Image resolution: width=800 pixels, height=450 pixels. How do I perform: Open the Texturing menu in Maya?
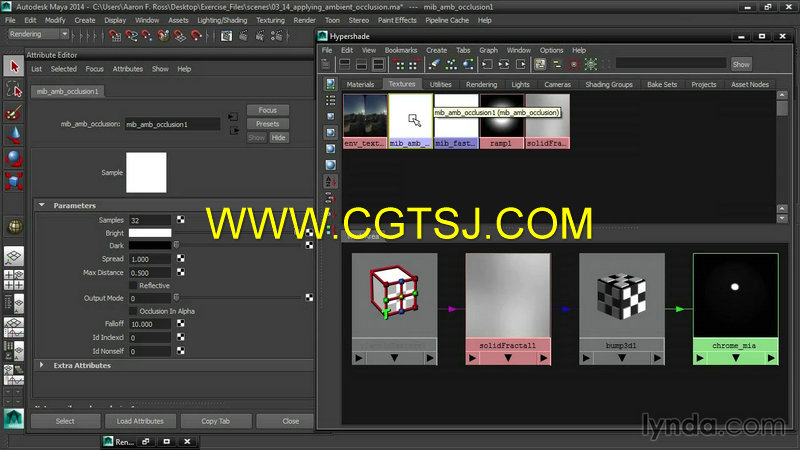(x=270, y=20)
